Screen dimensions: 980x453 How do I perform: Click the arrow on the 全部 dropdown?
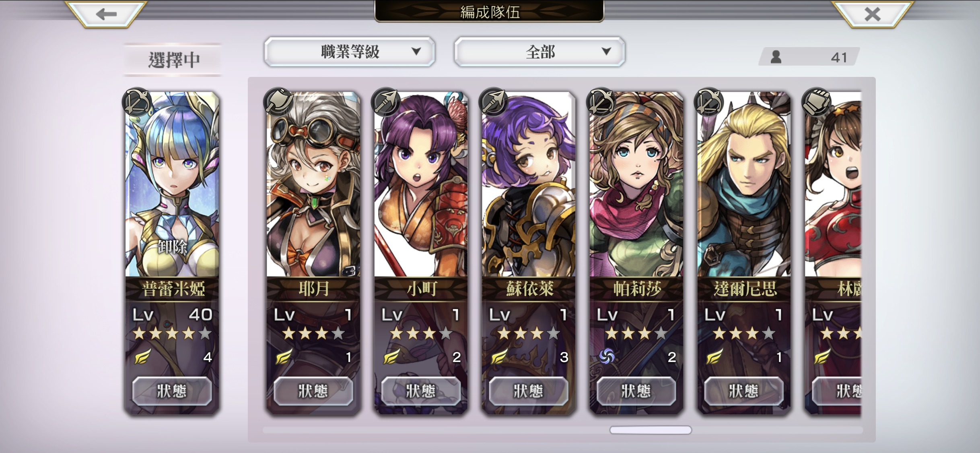point(606,52)
